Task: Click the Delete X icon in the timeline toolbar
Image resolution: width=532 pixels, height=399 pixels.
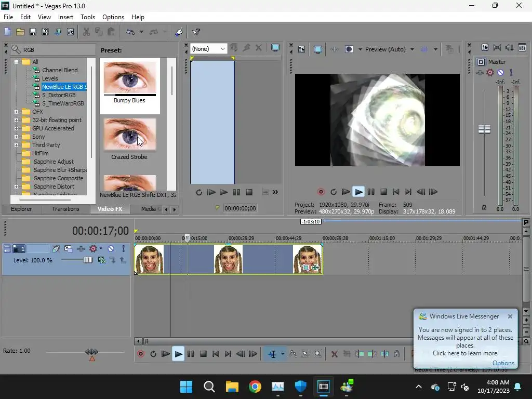Action: [x=334, y=354]
